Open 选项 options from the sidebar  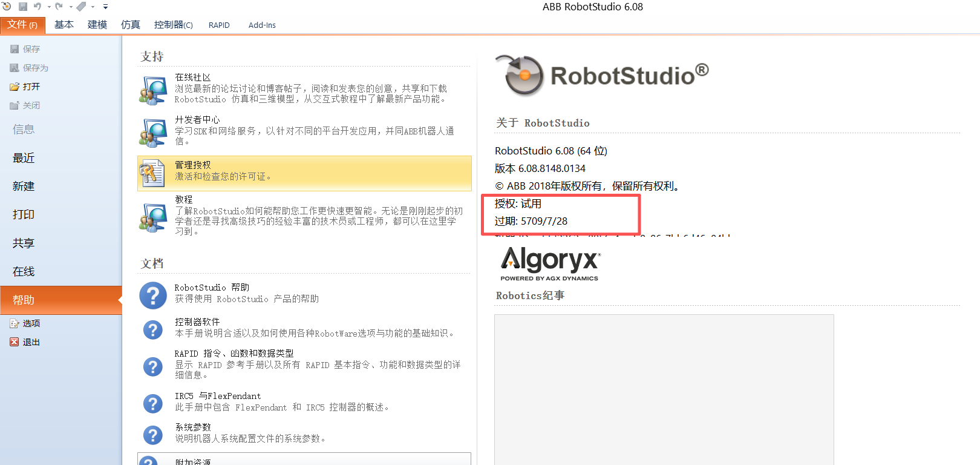(x=25, y=323)
